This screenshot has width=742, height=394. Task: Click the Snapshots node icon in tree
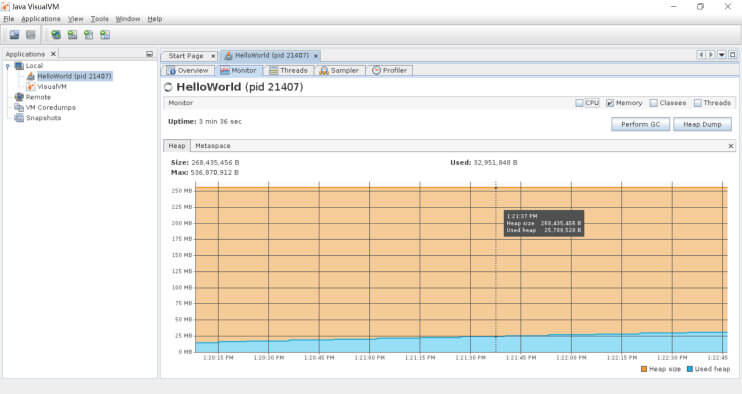pyautogui.click(x=19, y=118)
